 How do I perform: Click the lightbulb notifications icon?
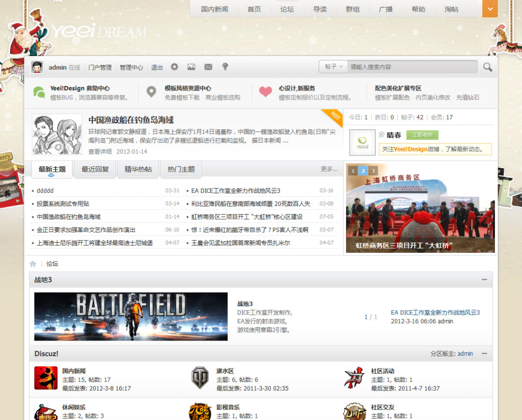pyautogui.click(x=225, y=67)
